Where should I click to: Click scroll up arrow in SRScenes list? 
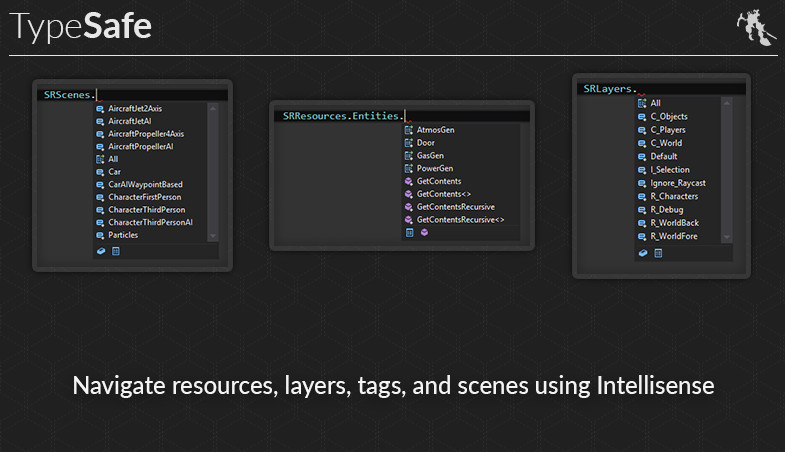pos(213,108)
